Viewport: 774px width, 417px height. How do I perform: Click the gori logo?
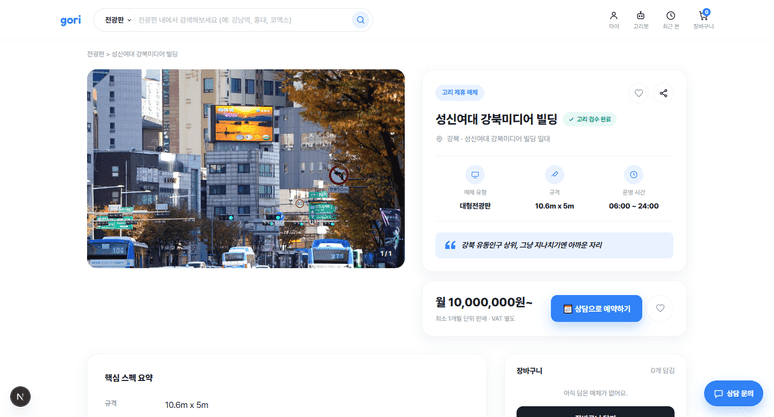(71, 20)
